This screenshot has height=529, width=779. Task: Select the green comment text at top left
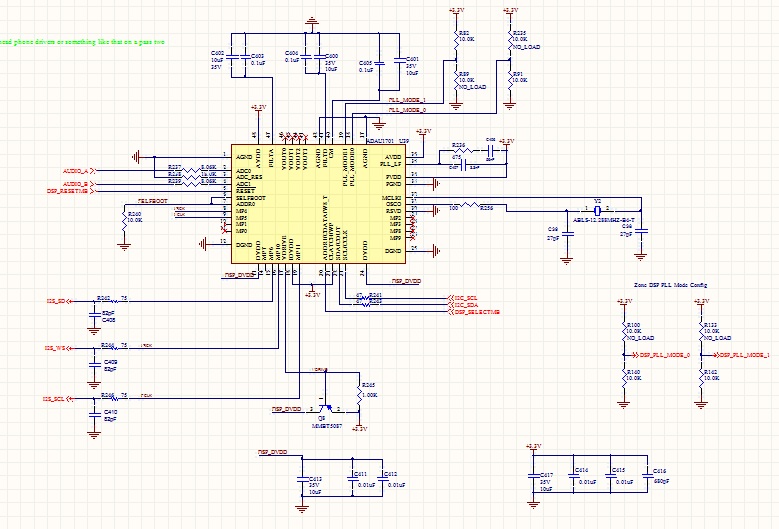point(82,42)
